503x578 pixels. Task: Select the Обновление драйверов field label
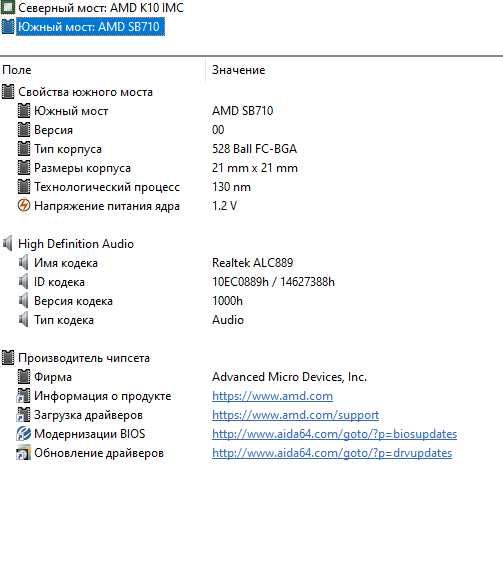99,453
